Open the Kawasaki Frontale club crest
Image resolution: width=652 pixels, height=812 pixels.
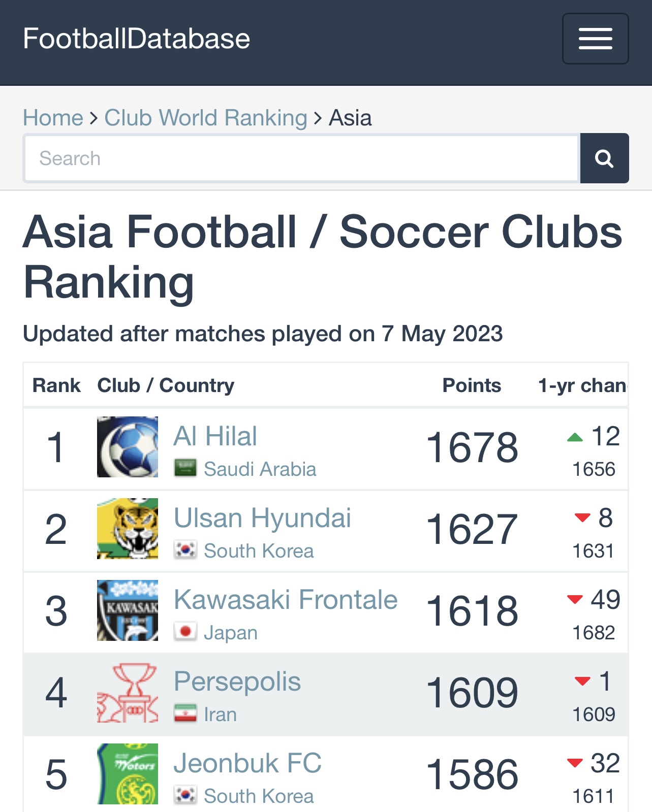click(x=128, y=610)
